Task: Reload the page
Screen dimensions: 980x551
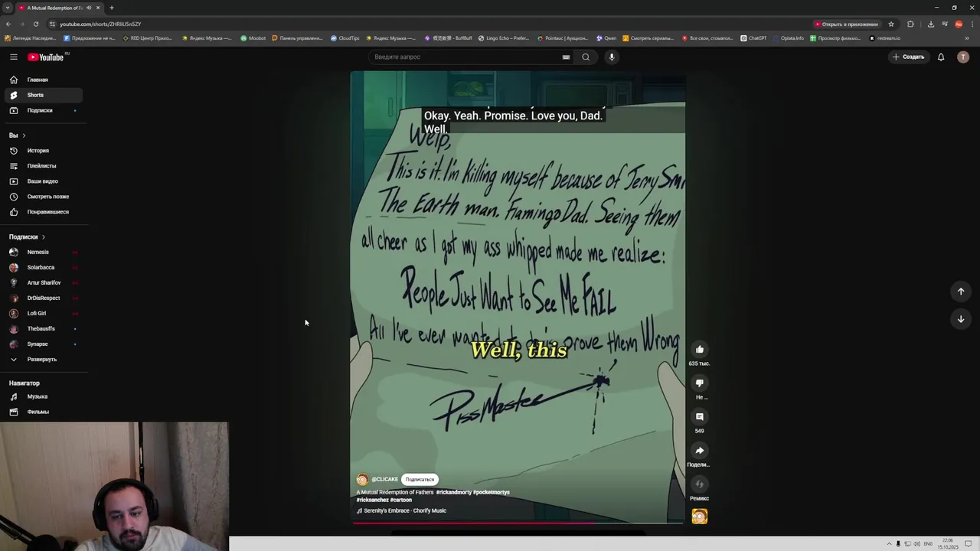Action: point(35,24)
